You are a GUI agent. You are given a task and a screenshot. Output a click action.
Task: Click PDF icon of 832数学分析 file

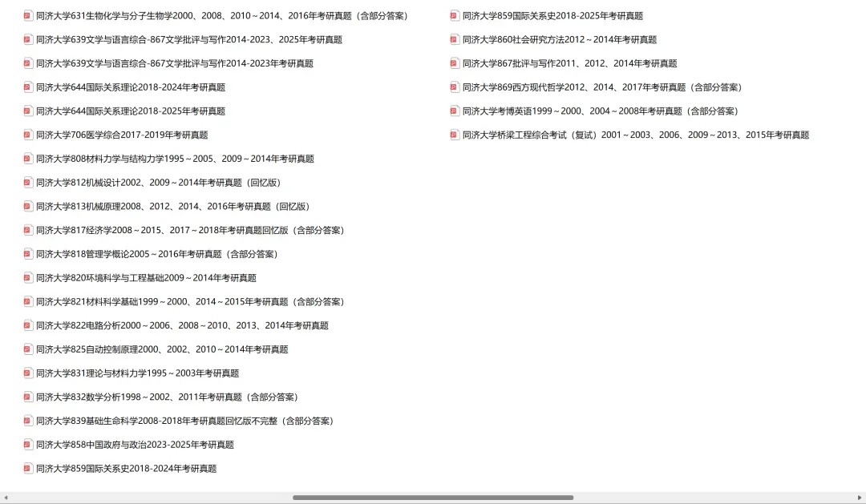point(28,397)
